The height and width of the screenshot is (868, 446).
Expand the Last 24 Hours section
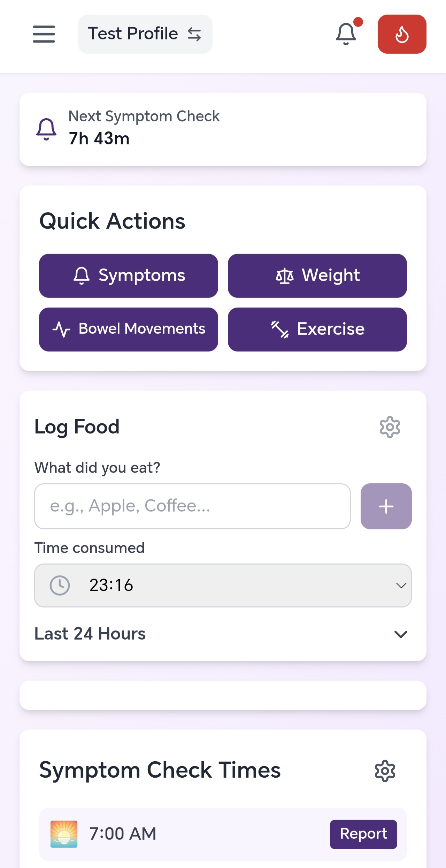tap(401, 634)
